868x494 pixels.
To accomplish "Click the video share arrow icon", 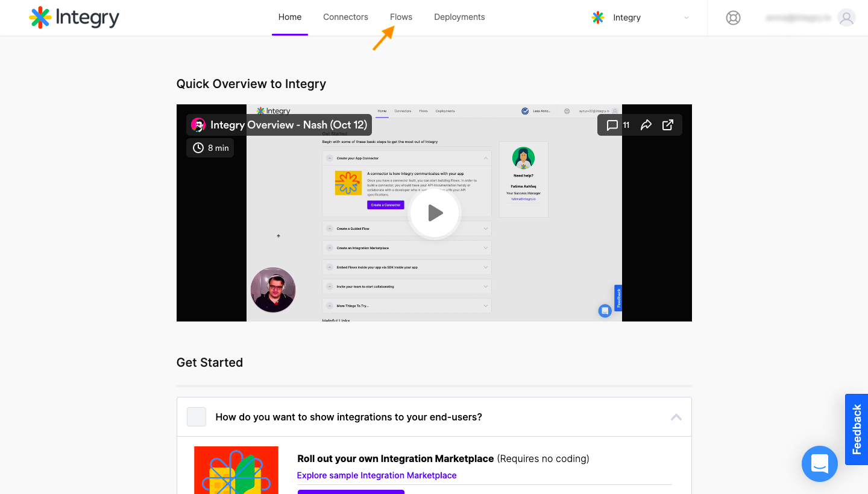I will coord(646,125).
